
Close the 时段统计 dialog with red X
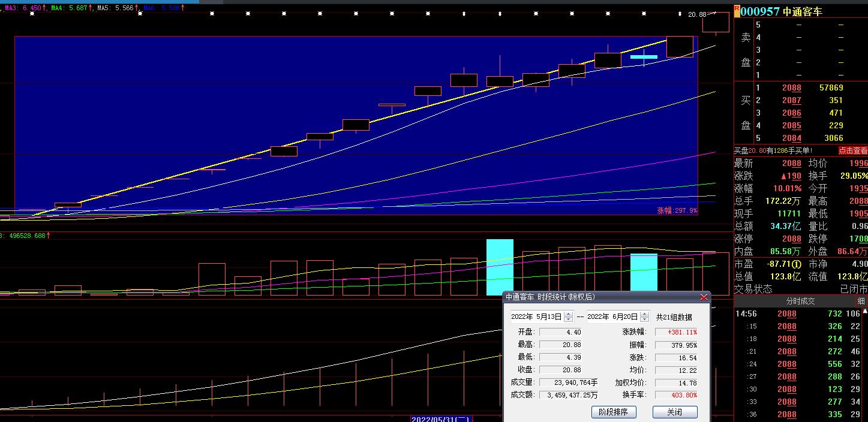click(704, 297)
